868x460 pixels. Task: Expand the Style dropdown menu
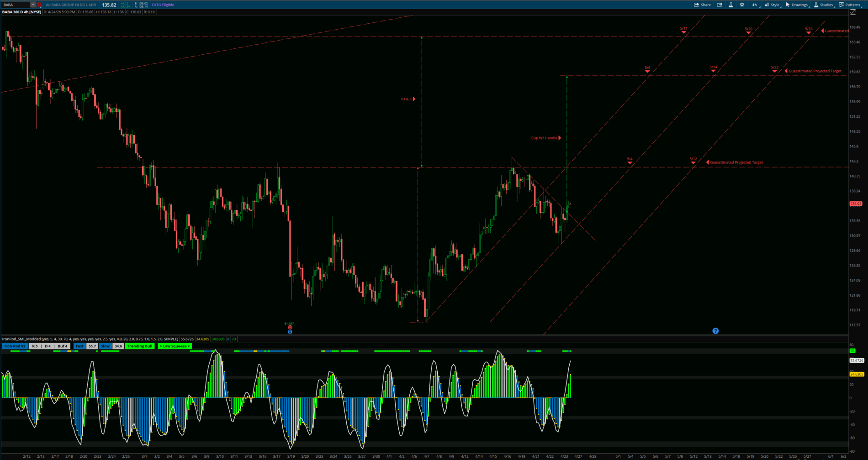click(775, 5)
